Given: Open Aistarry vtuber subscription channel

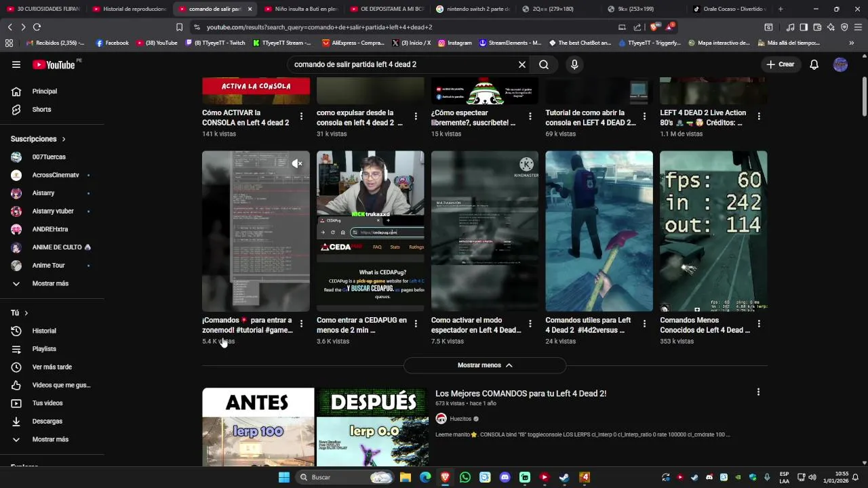Looking at the screenshot, I should (x=53, y=211).
